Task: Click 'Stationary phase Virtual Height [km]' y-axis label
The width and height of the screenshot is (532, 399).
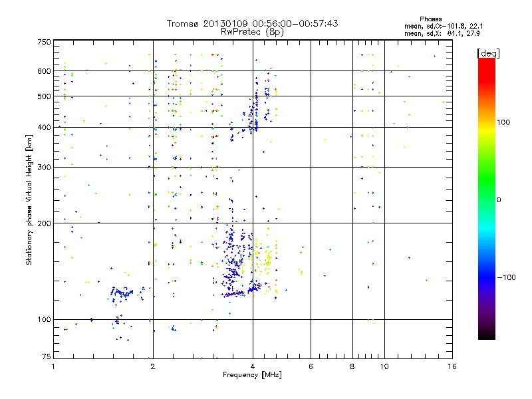Action: pyautogui.click(x=29, y=199)
